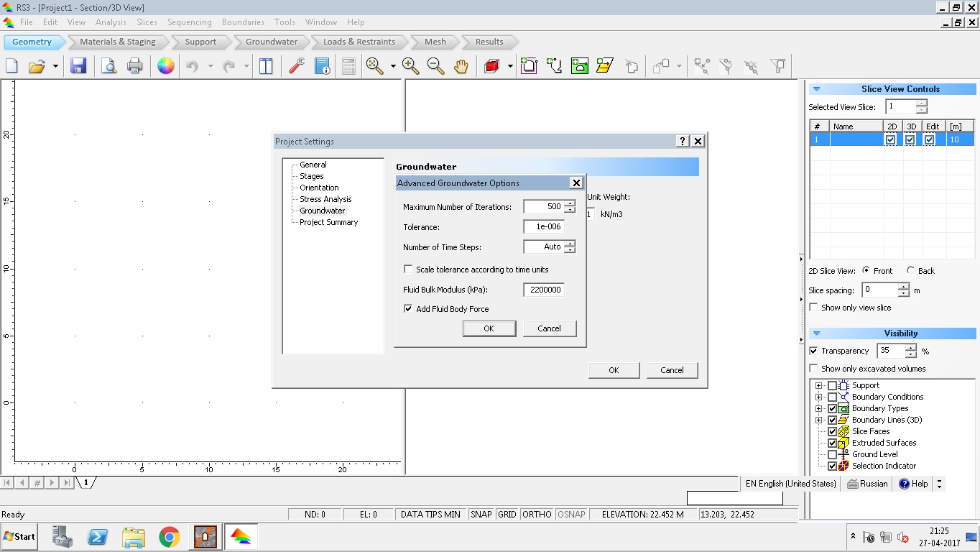Expand the Boundary Conditions tree node

tap(818, 397)
